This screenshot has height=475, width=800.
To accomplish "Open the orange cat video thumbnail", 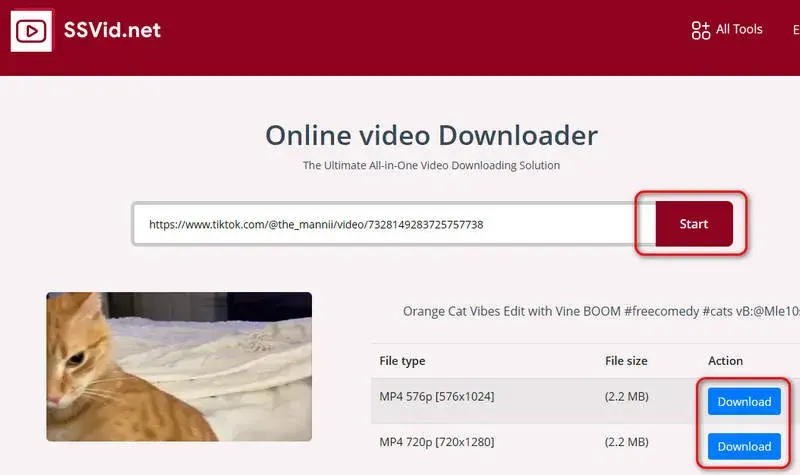I will [179, 366].
